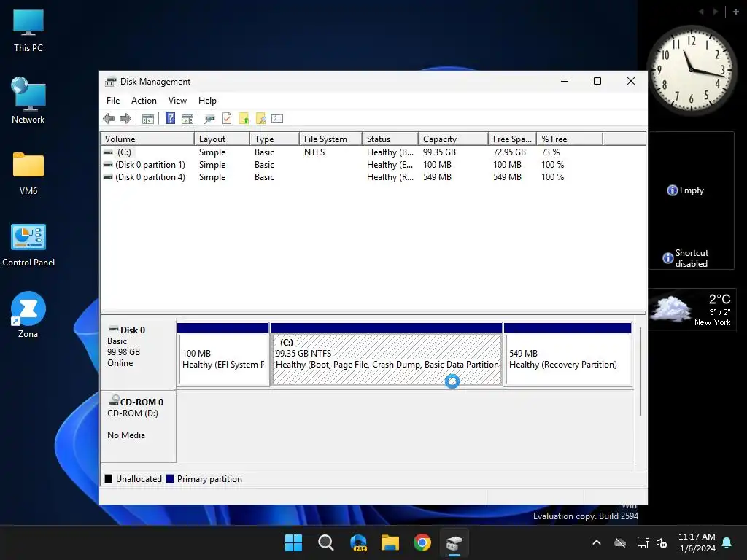Sort by the Capacity column header
Image resolution: width=747 pixels, height=560 pixels.
tap(454, 139)
